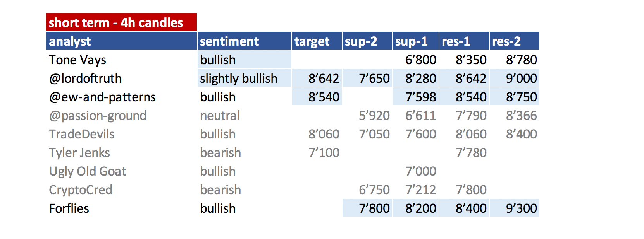Click the @ew-and-patterns analyst cell
Viewport: 644px width, 239px height.
click(x=122, y=97)
